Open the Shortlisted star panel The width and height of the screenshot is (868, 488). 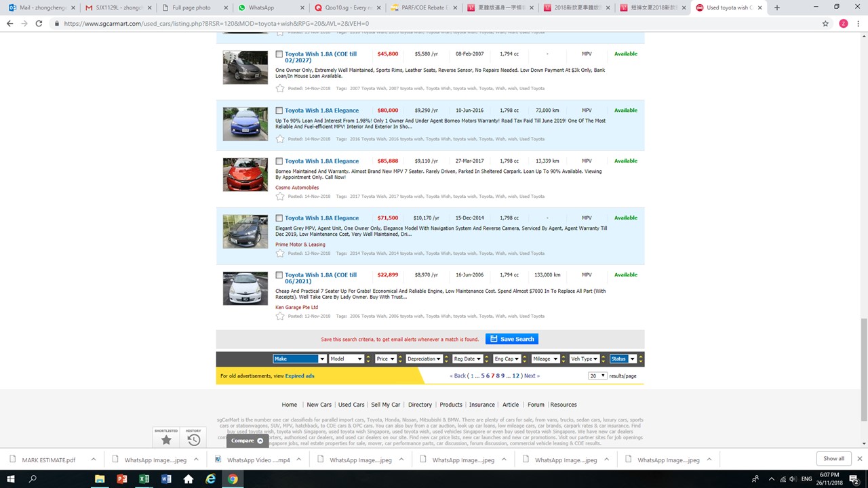[166, 439]
